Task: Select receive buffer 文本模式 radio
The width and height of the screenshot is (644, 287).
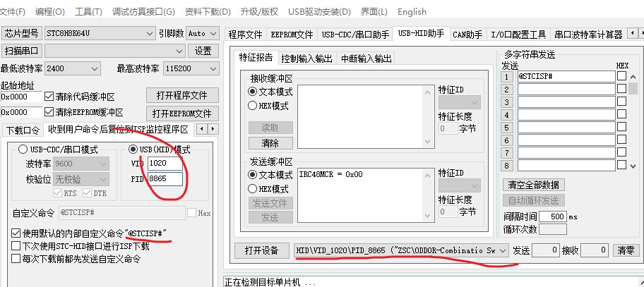Action: click(x=253, y=92)
